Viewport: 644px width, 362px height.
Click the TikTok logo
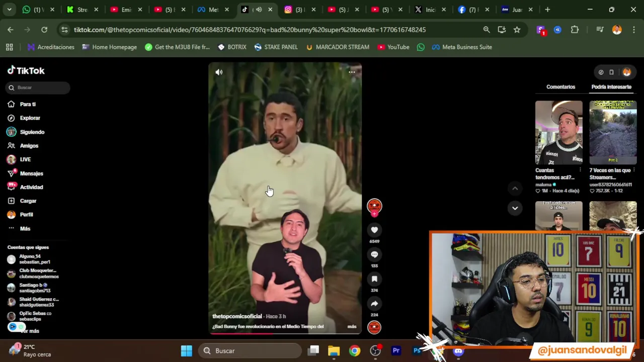(26, 71)
